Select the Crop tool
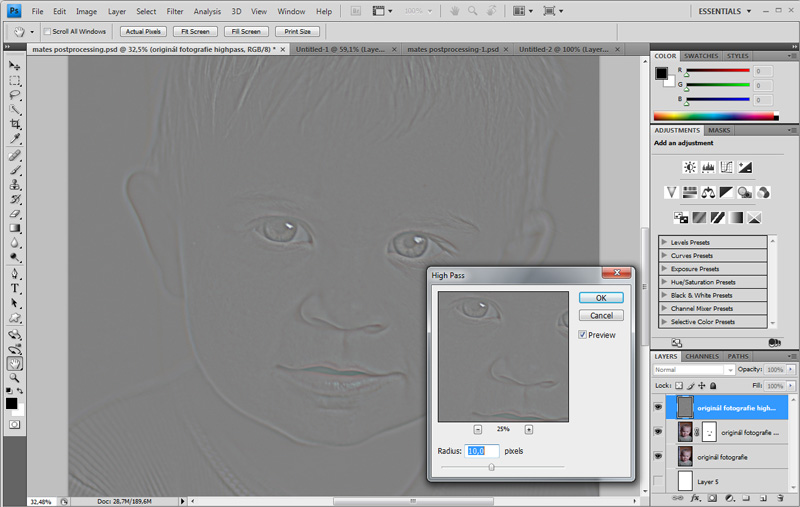Screen dimensions: 800x507 pos(15,124)
